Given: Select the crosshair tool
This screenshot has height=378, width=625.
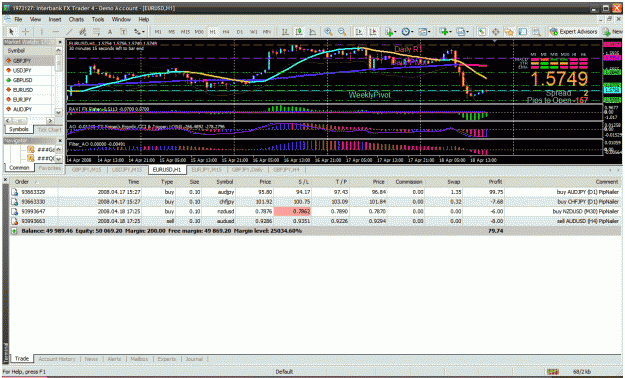Looking at the screenshot, I should tap(26, 32).
